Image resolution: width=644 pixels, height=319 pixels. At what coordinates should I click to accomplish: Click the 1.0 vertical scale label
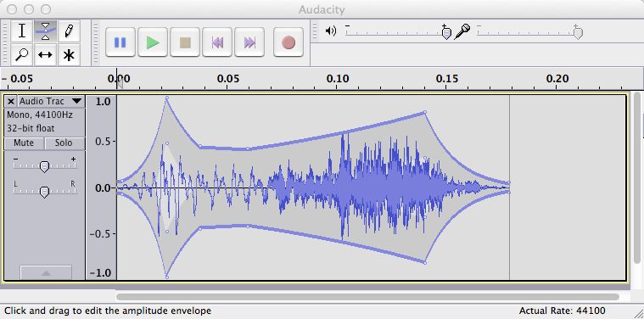click(x=103, y=102)
